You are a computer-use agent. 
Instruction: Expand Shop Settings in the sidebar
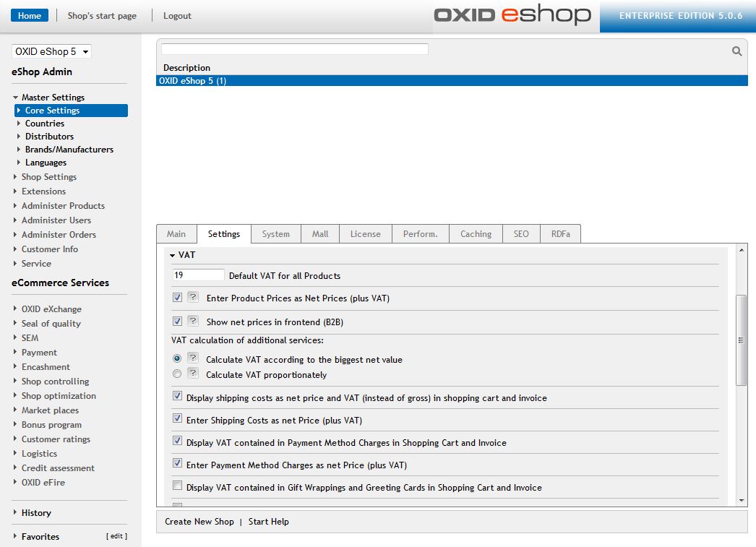click(x=48, y=177)
